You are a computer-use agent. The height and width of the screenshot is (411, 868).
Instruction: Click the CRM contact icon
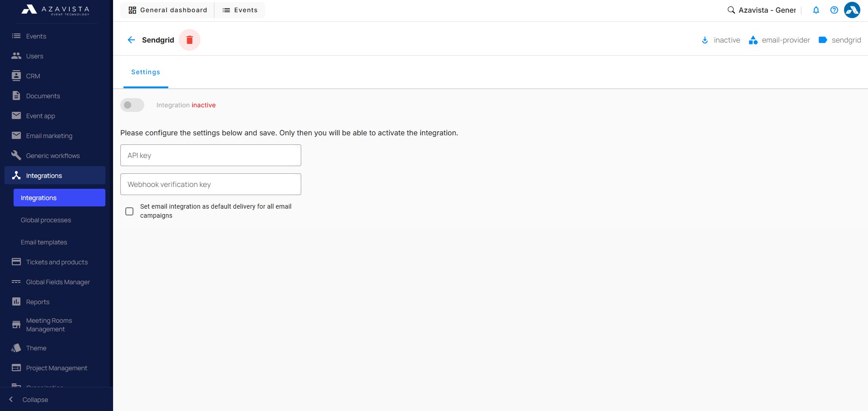click(x=16, y=76)
